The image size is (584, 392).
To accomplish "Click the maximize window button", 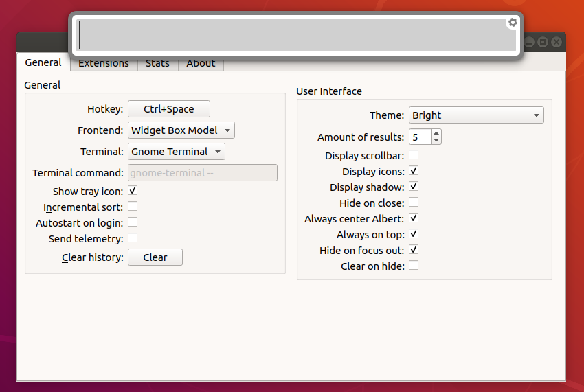I will pos(542,42).
